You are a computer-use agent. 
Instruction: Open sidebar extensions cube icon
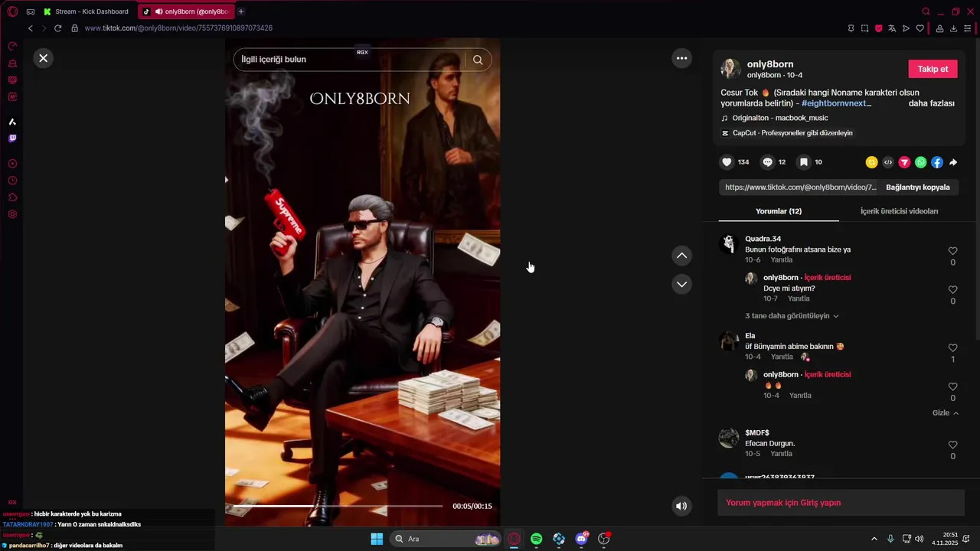(12, 197)
